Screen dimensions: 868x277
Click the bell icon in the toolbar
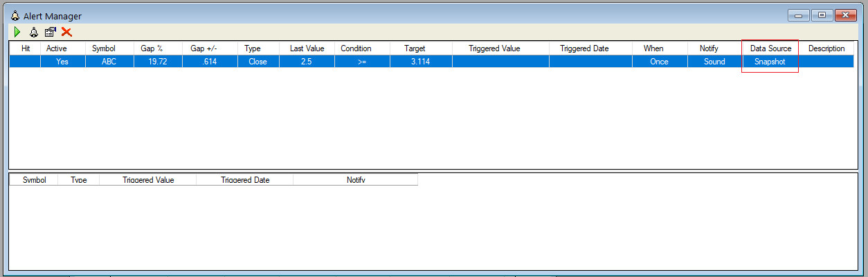coord(33,32)
